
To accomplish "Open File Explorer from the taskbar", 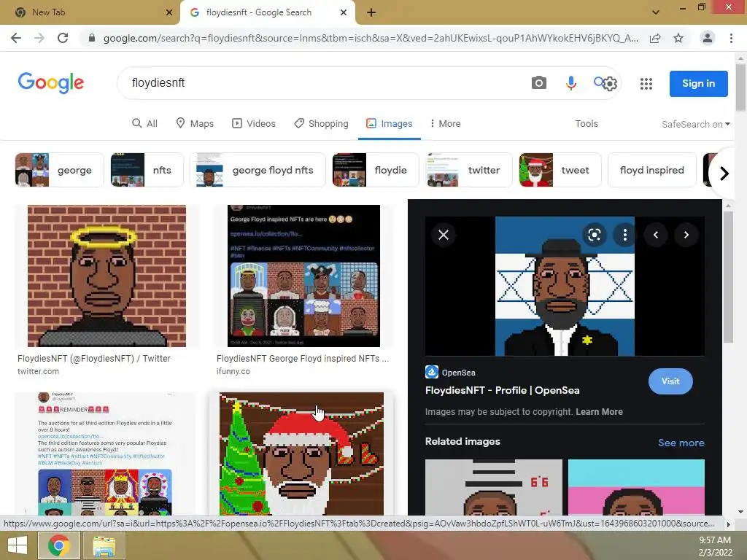I will [x=104, y=545].
